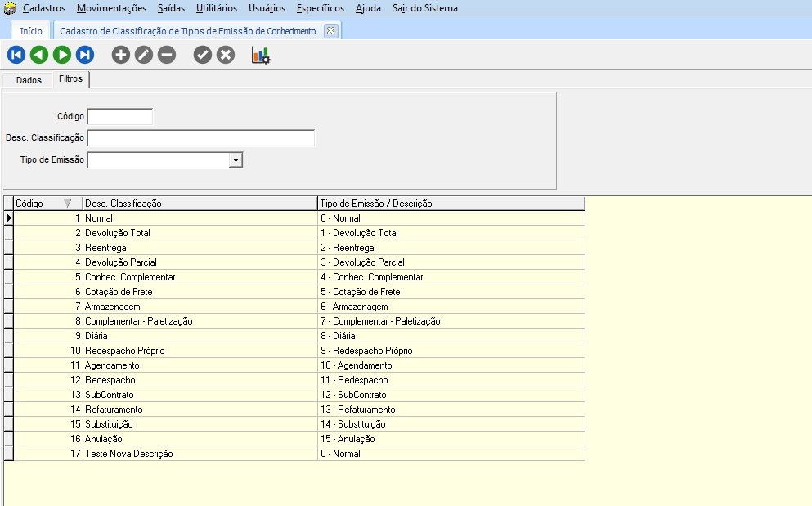Open the Saídas menu
This screenshot has width=812, height=506.
pyautogui.click(x=171, y=8)
